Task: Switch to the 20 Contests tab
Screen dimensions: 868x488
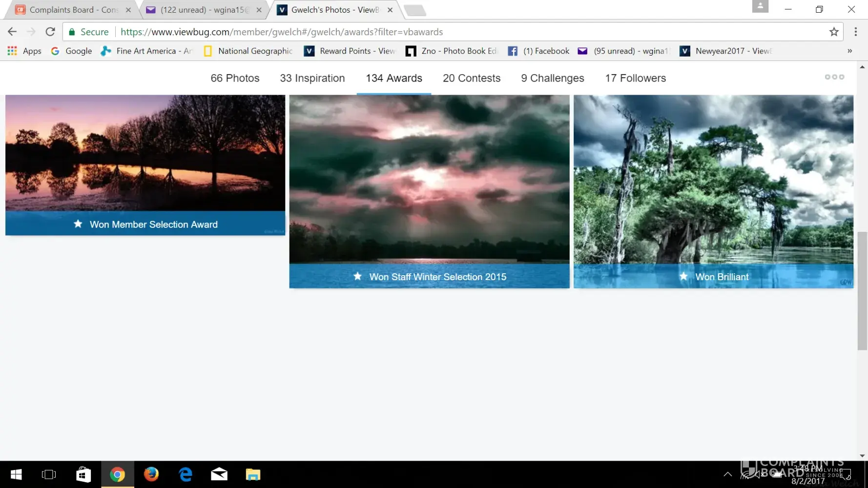Action: pos(471,78)
